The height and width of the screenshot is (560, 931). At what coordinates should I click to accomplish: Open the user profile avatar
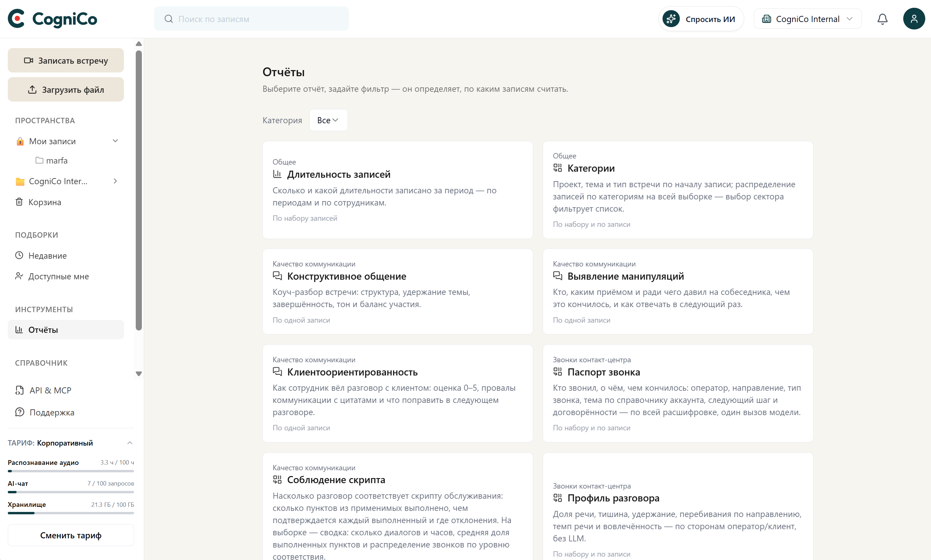coord(914,19)
